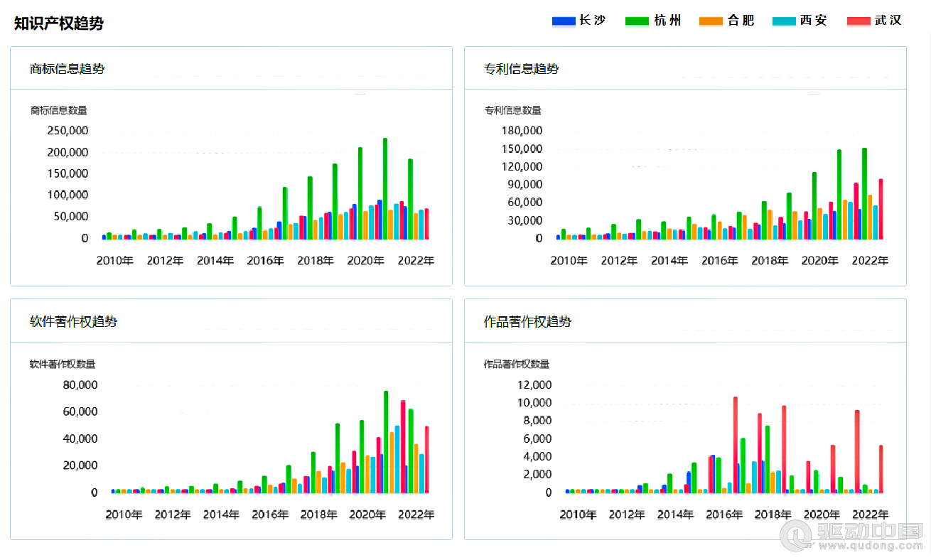Click the 180,000 label in patent chart
This screenshot has width=931, height=560.
click(522, 131)
